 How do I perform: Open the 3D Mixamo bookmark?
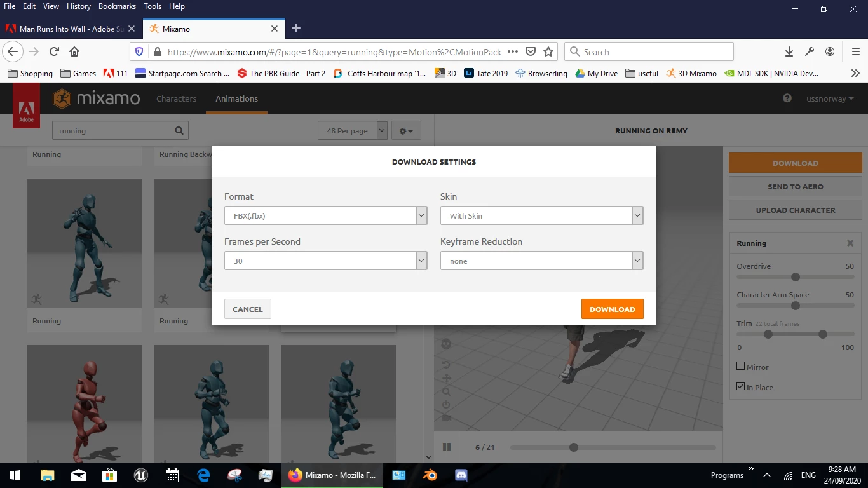[x=691, y=73]
